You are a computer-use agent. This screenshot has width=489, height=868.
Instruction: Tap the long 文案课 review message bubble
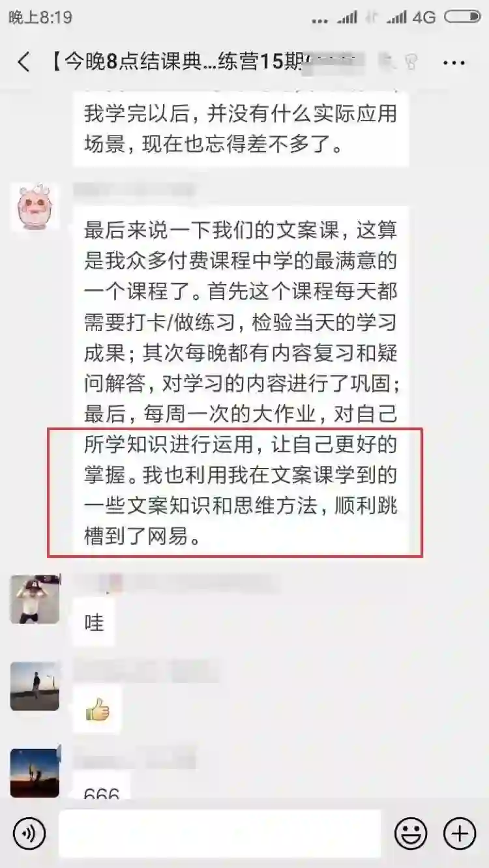click(241, 381)
